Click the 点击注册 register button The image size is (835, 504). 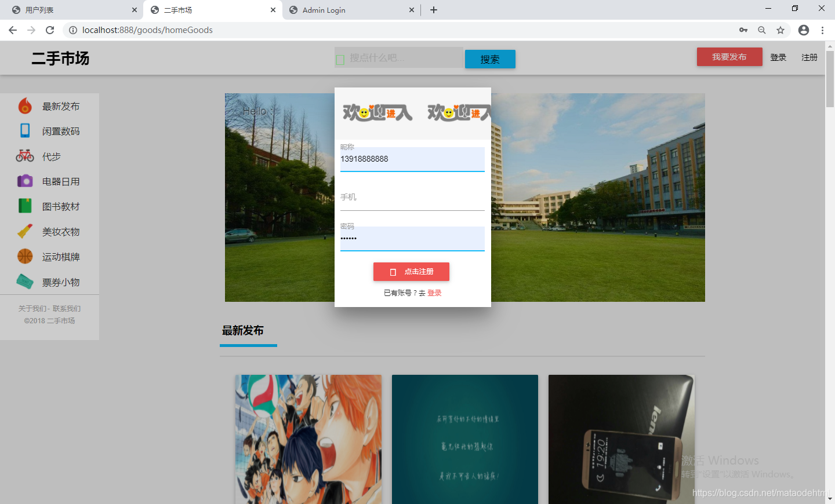coord(411,271)
